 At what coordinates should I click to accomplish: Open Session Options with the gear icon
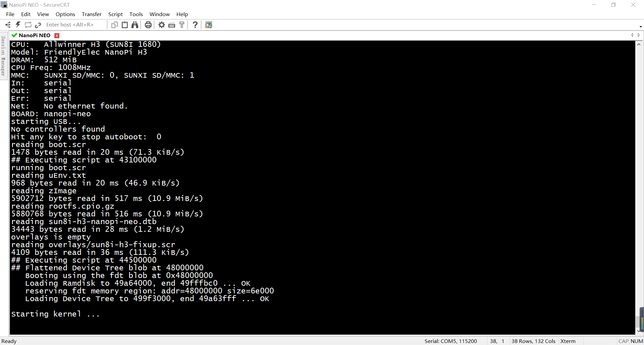tap(161, 25)
